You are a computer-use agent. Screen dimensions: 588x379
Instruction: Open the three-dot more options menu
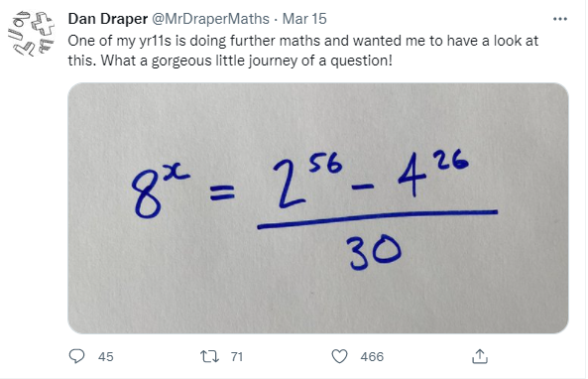(x=560, y=19)
